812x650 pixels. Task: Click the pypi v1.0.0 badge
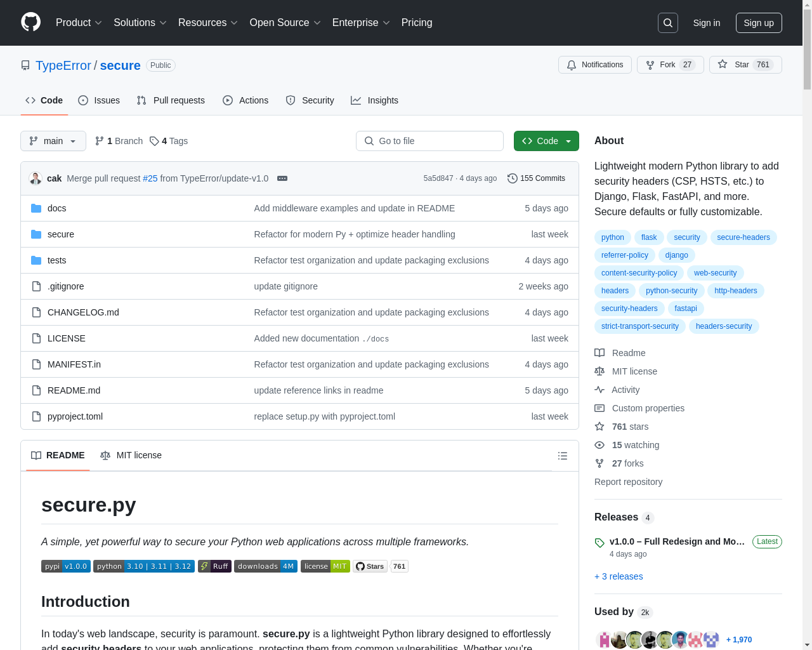coord(66,566)
